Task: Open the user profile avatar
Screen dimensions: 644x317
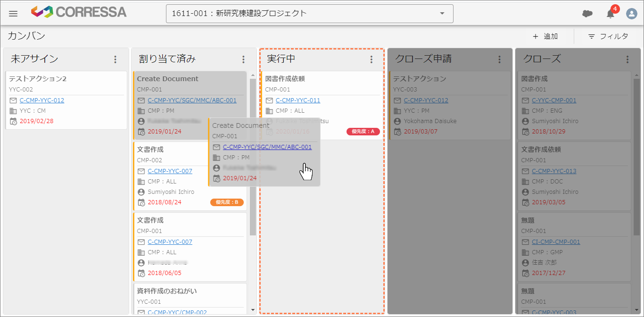Action: (x=632, y=14)
